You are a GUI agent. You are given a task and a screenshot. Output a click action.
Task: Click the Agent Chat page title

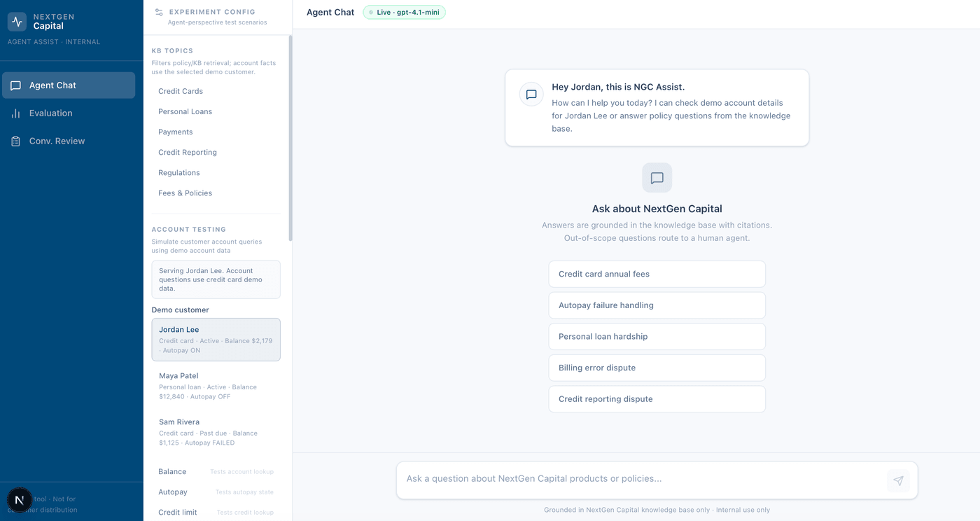tap(330, 12)
